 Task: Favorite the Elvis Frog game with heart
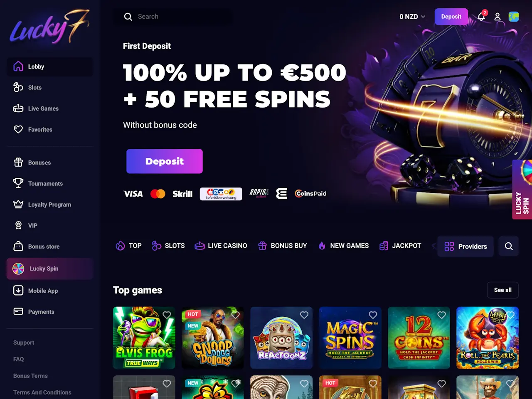167,315
